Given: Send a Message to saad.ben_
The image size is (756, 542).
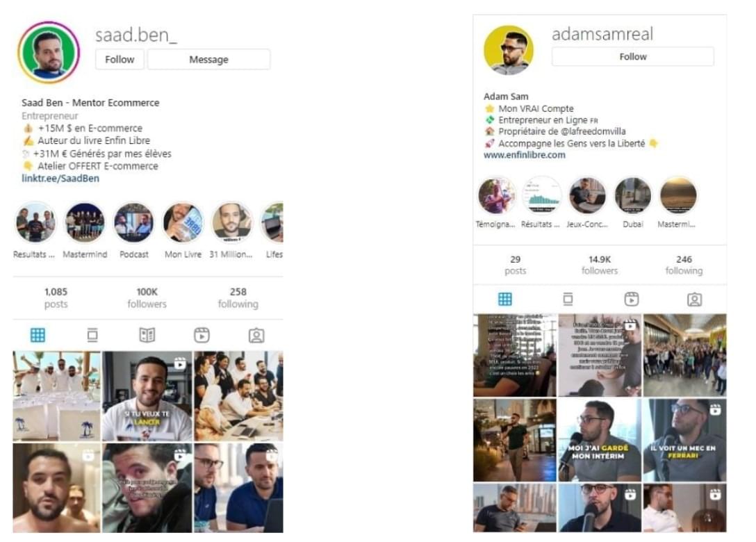Looking at the screenshot, I should tap(208, 59).
